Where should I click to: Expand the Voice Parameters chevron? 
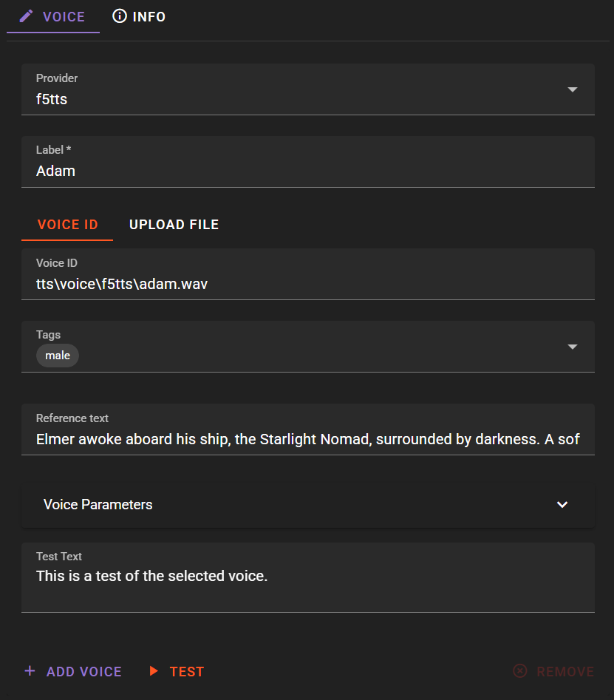562,504
